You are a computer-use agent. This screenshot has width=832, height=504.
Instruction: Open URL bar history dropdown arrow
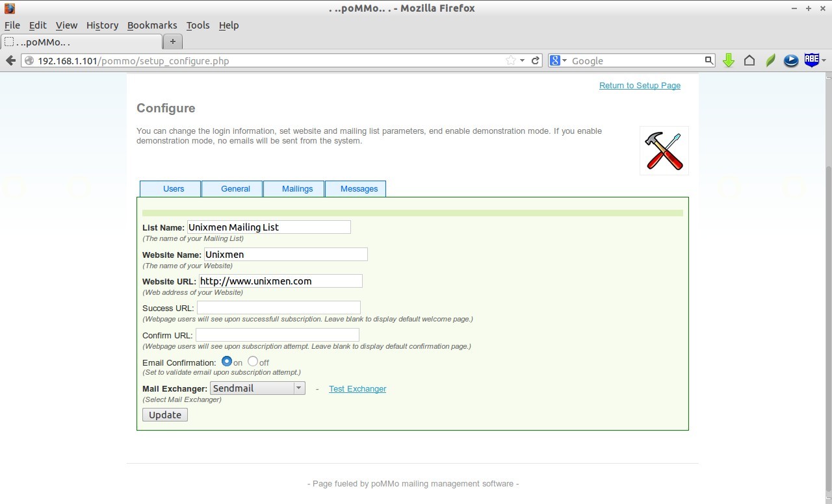pos(522,61)
